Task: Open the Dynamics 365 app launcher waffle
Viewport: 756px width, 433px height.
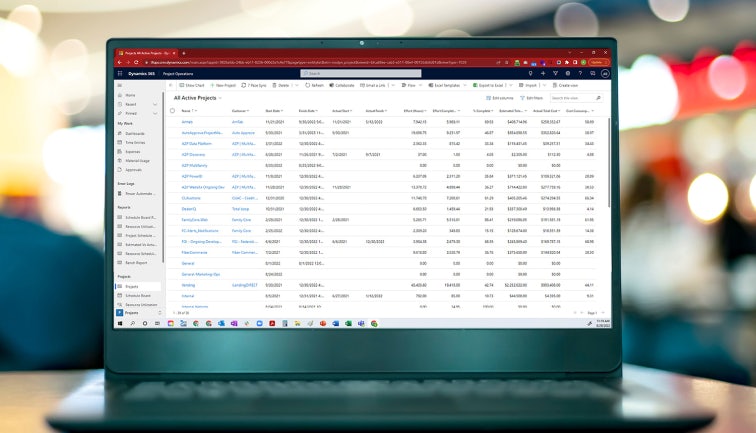Action: click(120, 74)
